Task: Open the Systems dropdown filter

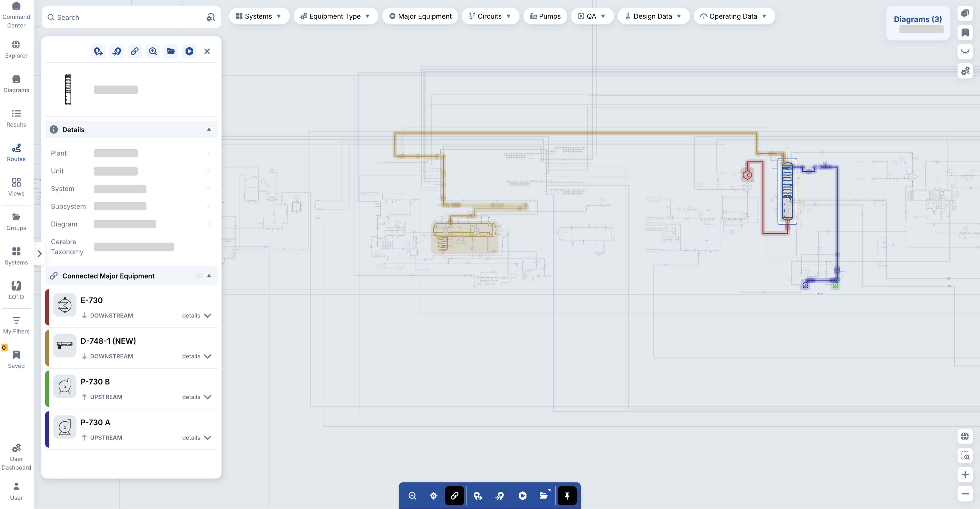Action: coord(259,16)
